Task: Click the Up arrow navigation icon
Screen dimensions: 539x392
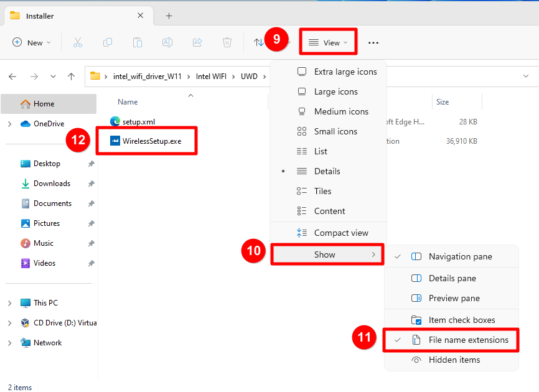Action: (x=72, y=77)
